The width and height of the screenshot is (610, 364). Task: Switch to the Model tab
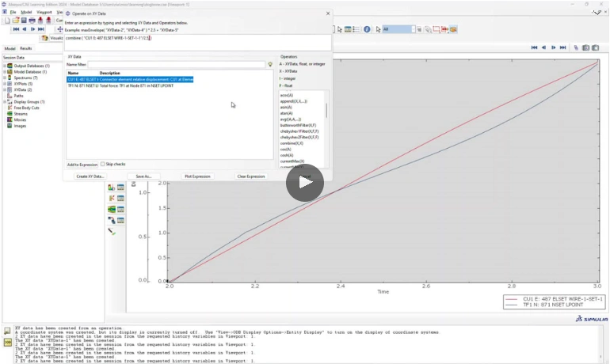coord(10,48)
